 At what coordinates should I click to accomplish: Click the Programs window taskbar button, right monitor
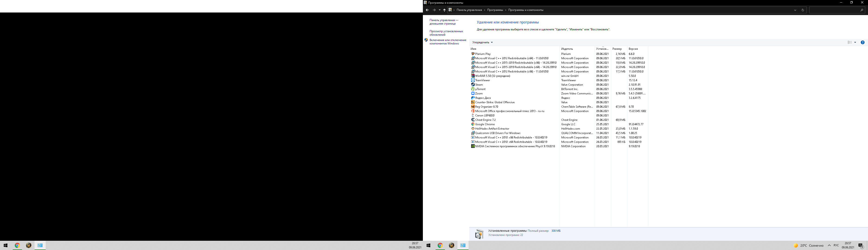coord(463,246)
